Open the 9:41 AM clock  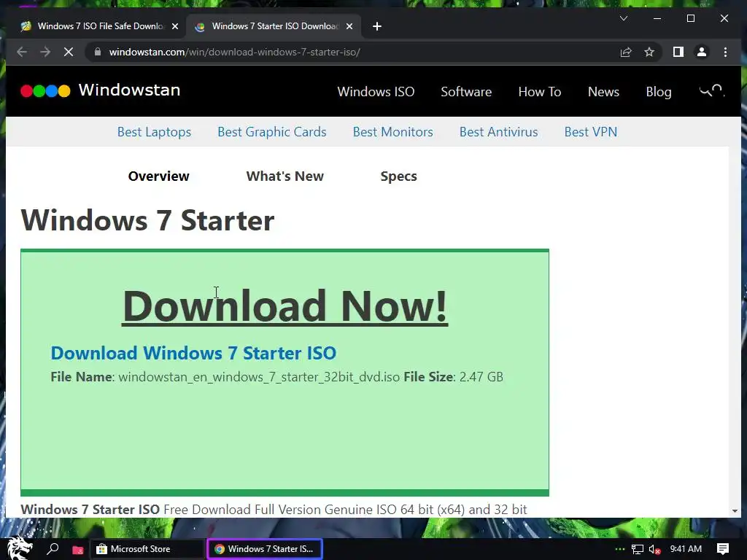686,549
